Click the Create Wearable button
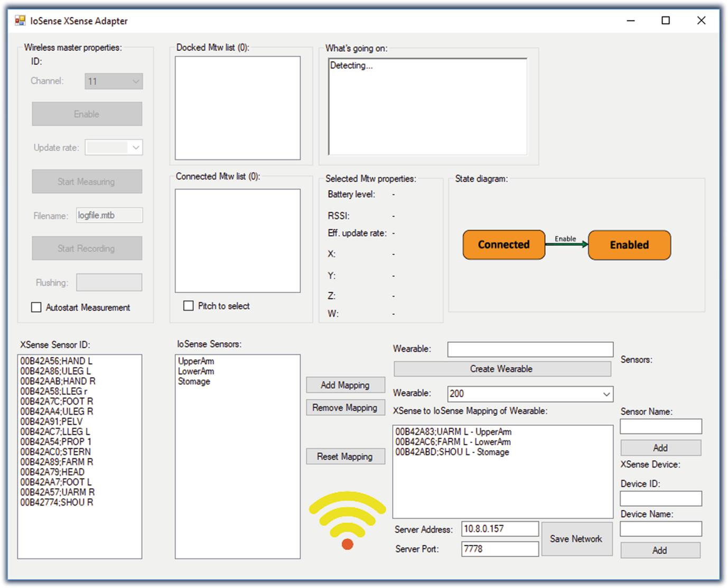The height and width of the screenshot is (588, 728). [x=502, y=369]
